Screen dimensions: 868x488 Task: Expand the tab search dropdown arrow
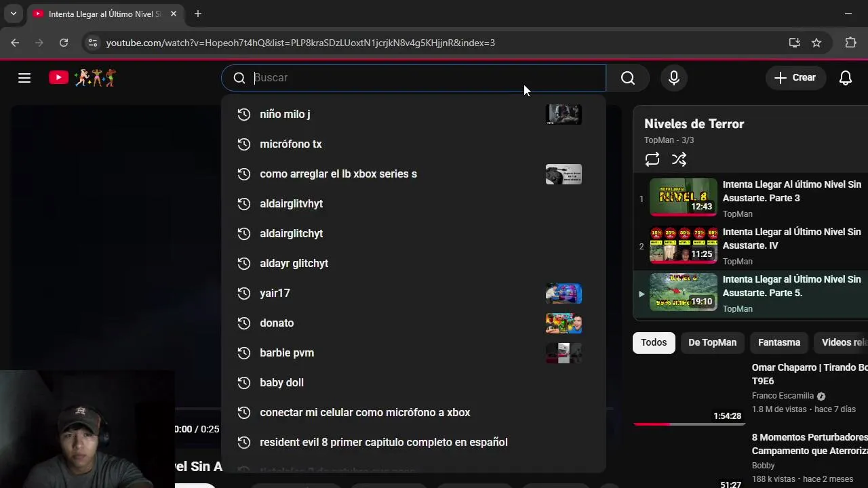(x=13, y=14)
